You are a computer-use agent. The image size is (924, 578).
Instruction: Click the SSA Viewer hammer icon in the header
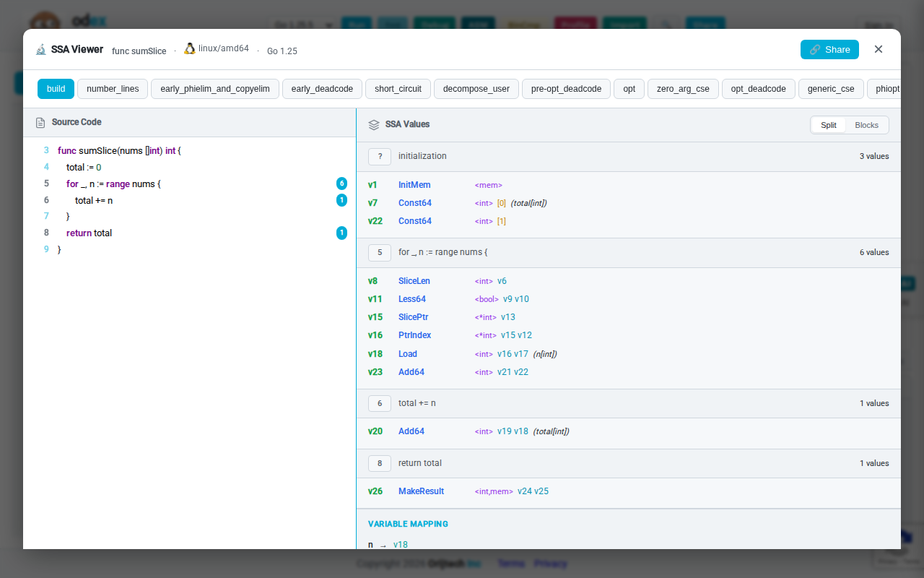coord(41,49)
